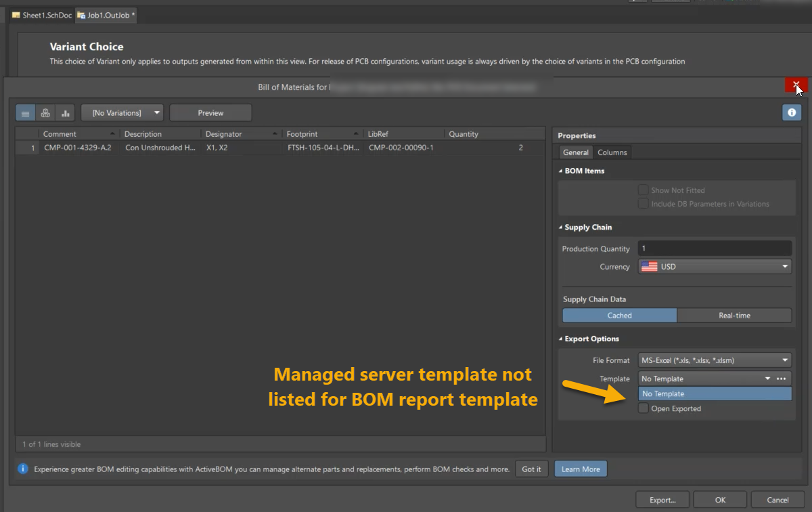Open the Sheet1.SchDoc tab
Viewport: 812px width, 512px height.
coord(42,15)
